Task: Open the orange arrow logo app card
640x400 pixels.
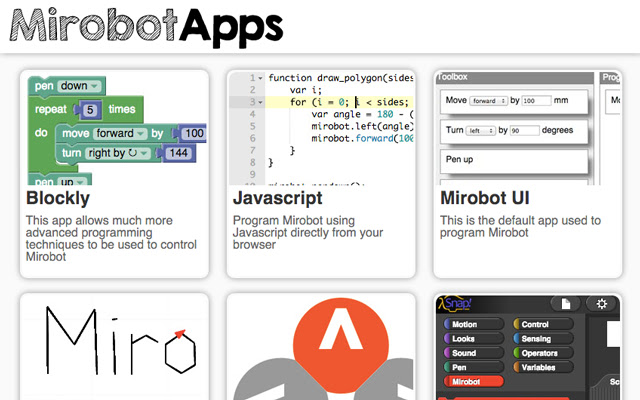Action: [321, 347]
